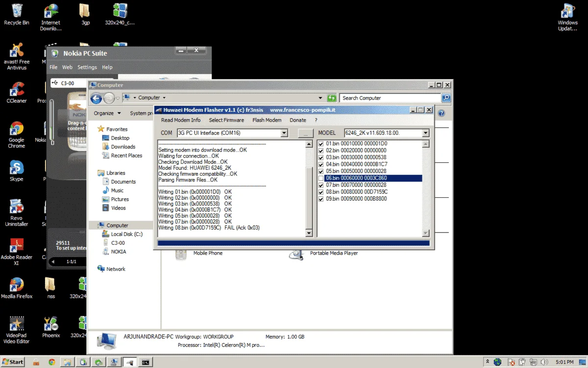The width and height of the screenshot is (588, 368).
Task: Open Windows Update desktop shortcut
Action: 567,17
